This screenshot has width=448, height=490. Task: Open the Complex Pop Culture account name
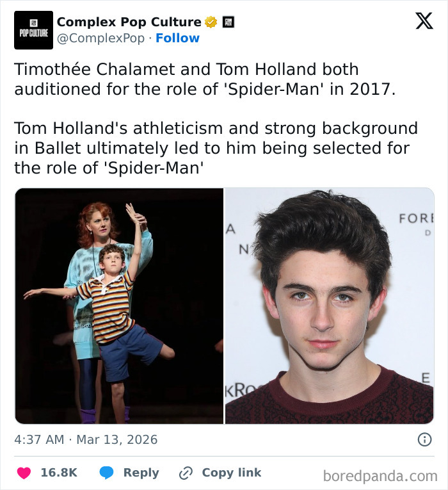point(129,22)
